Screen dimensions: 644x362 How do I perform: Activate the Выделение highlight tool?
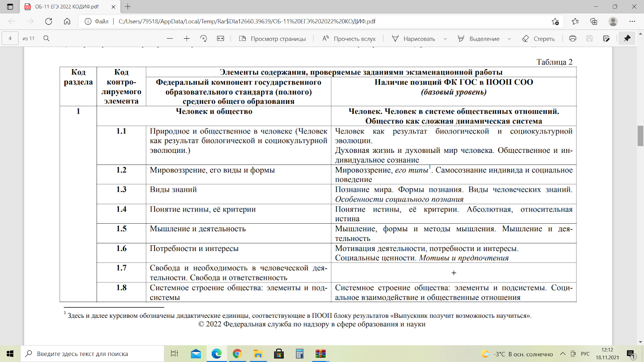pyautogui.click(x=479, y=39)
